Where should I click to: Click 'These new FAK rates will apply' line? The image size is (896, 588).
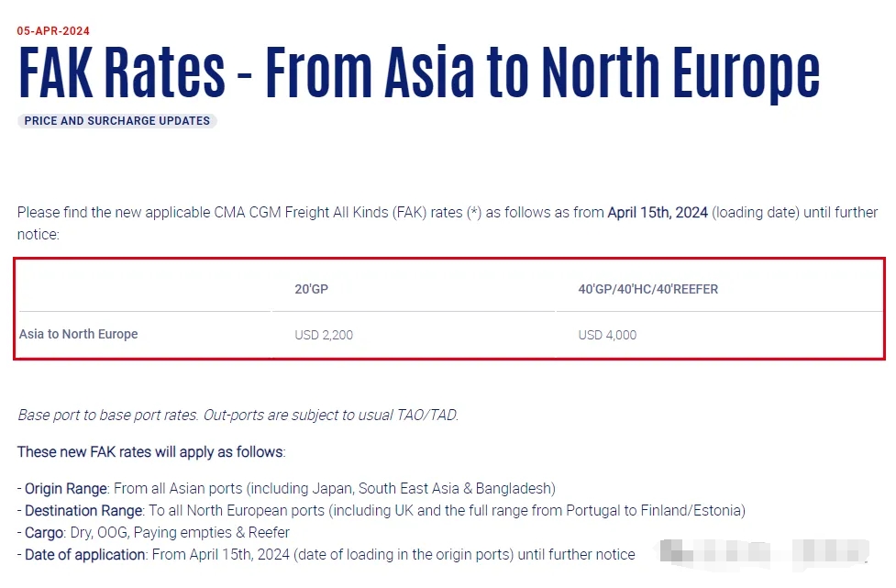151,451
